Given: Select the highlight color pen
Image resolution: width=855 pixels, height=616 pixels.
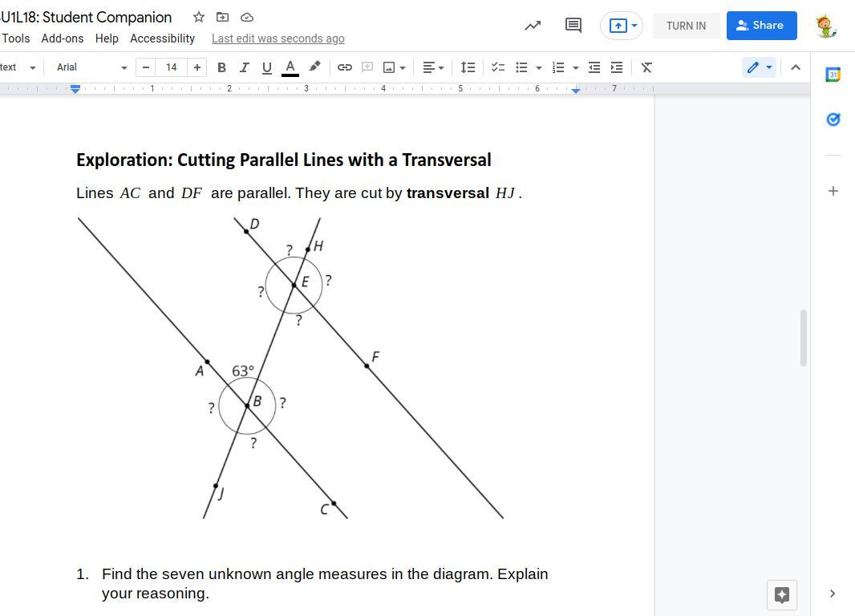Looking at the screenshot, I should click(x=315, y=67).
